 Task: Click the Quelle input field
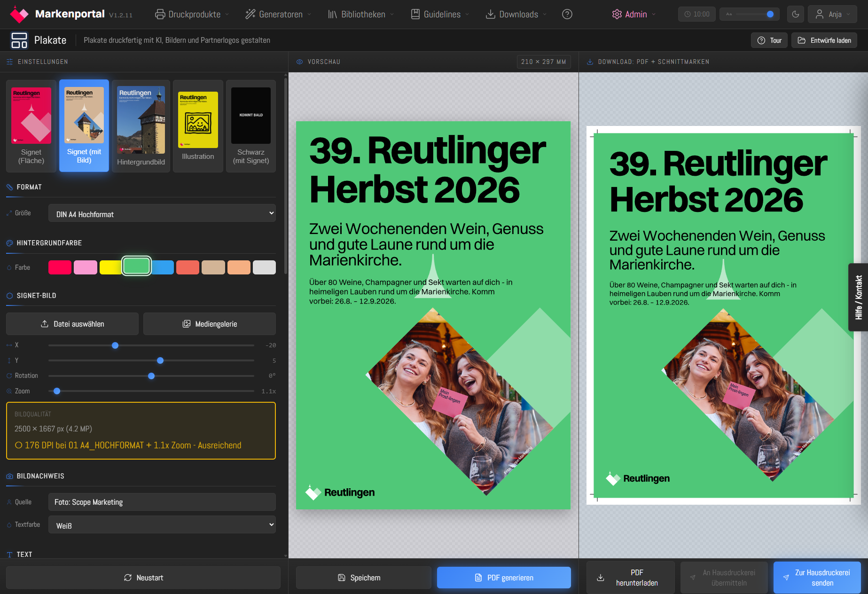(x=162, y=502)
